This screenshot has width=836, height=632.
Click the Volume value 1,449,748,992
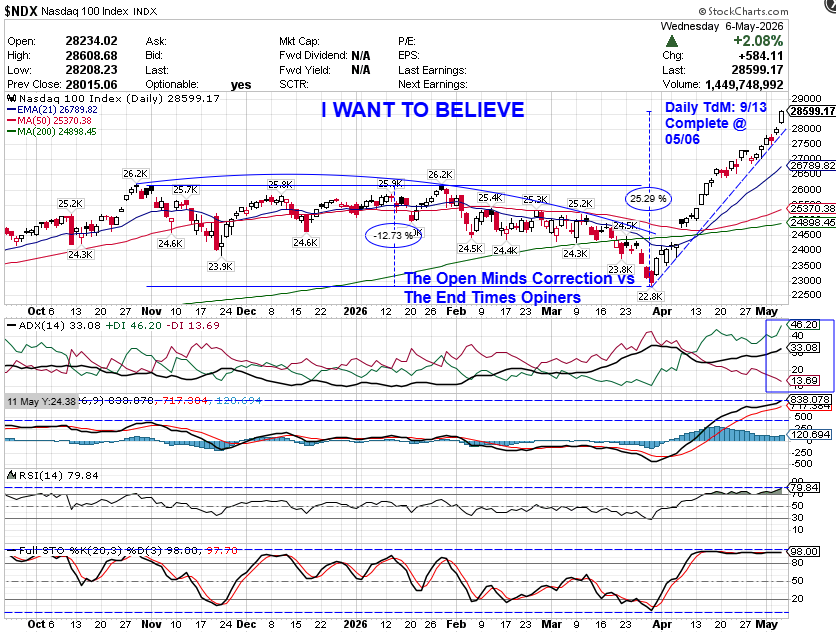(744, 84)
